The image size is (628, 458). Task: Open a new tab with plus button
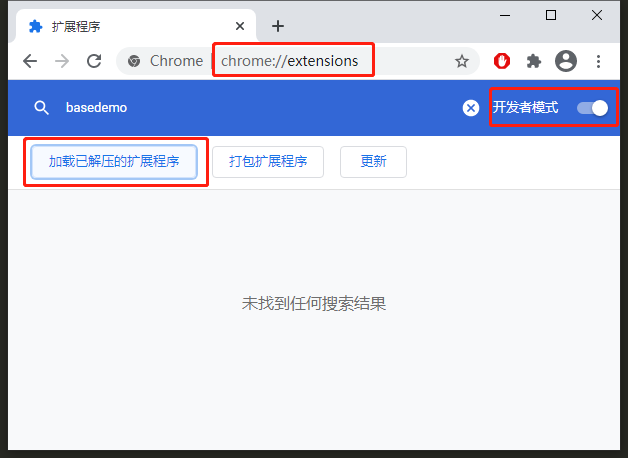point(278,26)
